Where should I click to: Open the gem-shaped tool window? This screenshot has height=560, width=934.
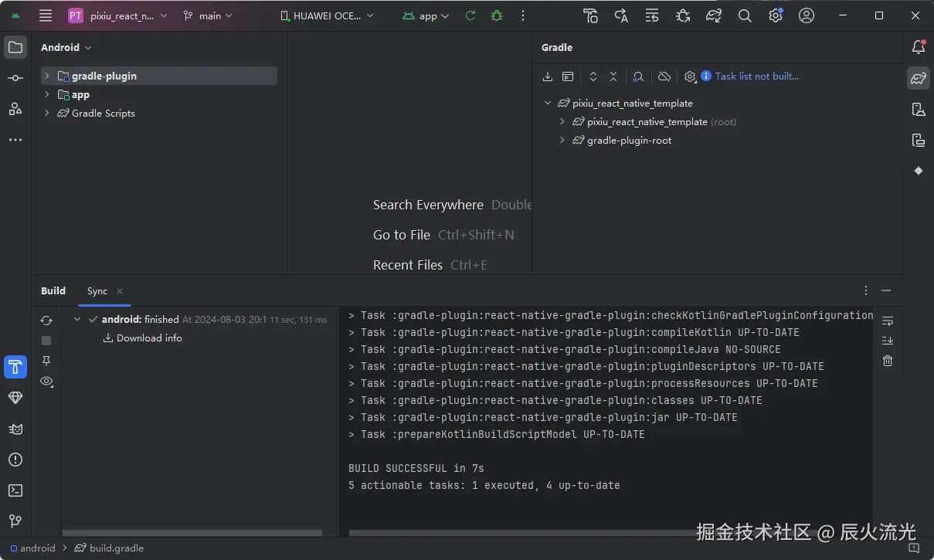tap(15, 398)
